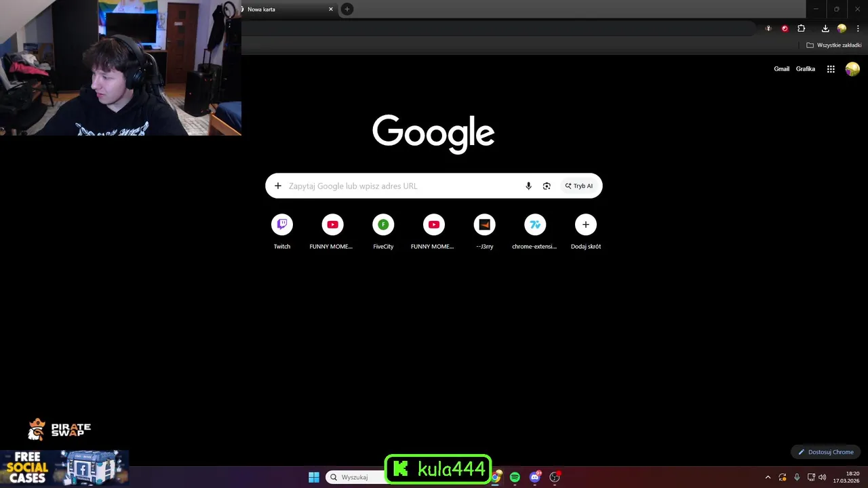Open Spotify from the taskbar

(515, 477)
